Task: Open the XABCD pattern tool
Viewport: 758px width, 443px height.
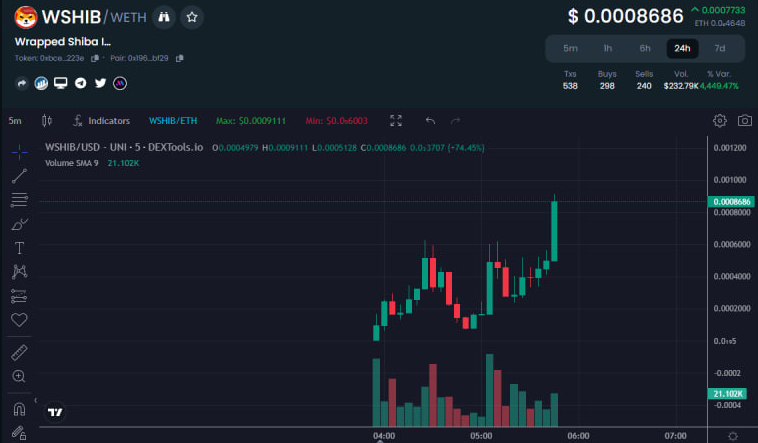Action: click(19, 271)
